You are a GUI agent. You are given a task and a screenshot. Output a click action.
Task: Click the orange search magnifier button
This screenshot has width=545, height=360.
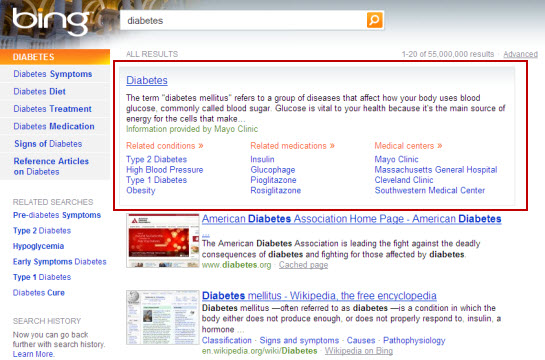tap(374, 20)
